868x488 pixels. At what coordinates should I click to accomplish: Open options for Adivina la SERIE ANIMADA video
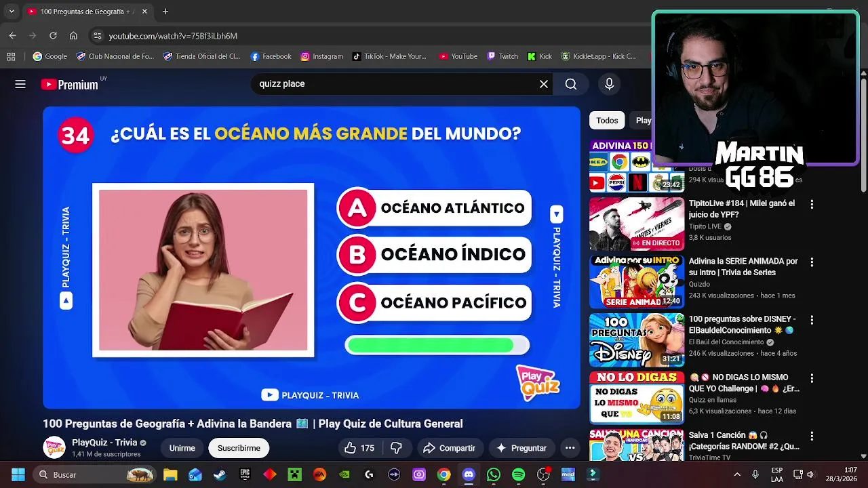click(812, 262)
